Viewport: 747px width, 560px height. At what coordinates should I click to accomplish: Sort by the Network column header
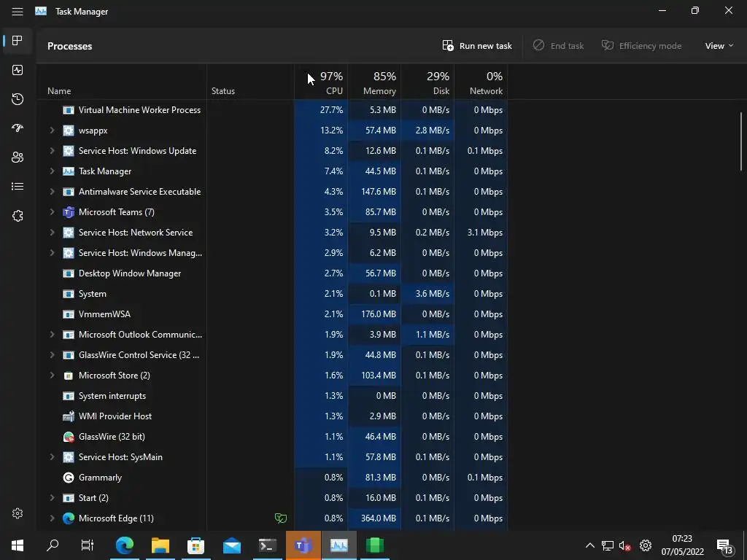pos(481,83)
